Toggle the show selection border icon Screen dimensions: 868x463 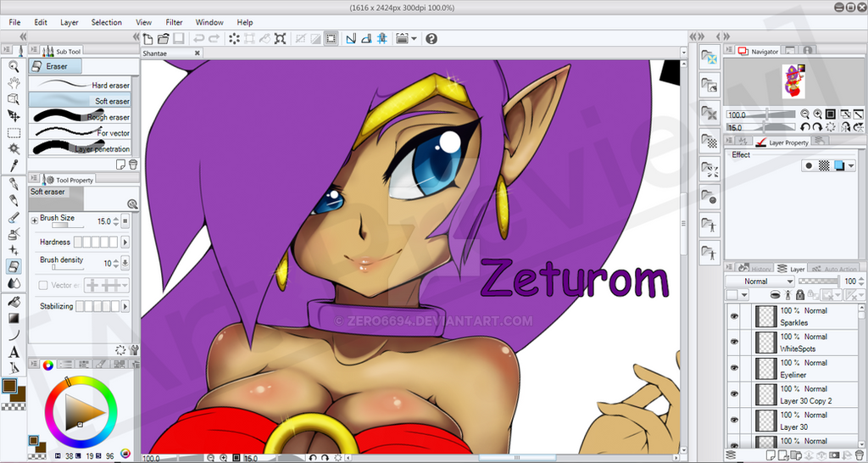(x=331, y=39)
